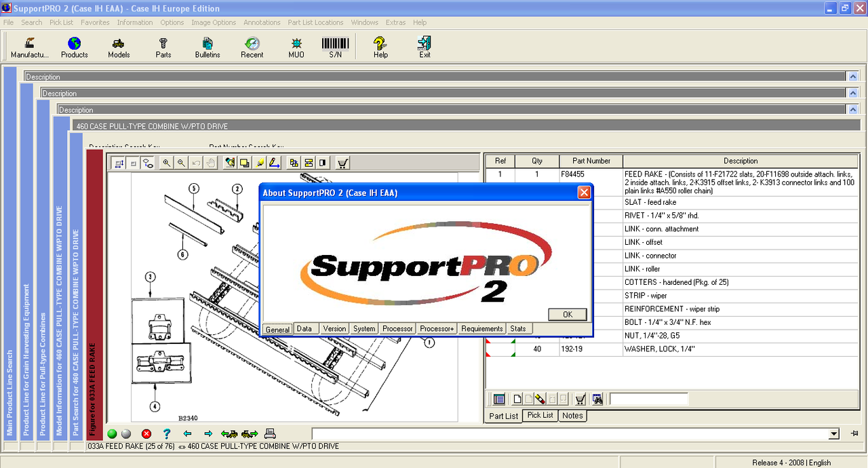Open the MUO toolbar icon
This screenshot has width=868, height=468.
(x=296, y=47)
